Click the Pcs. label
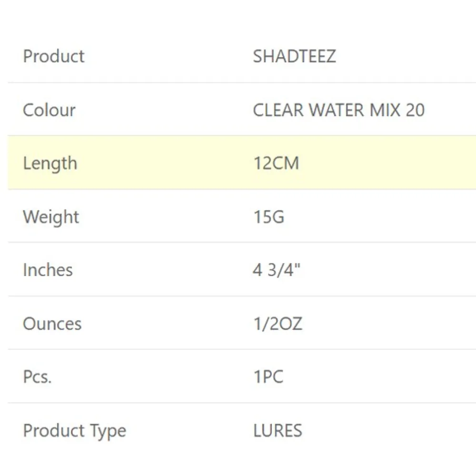 [37, 377]
